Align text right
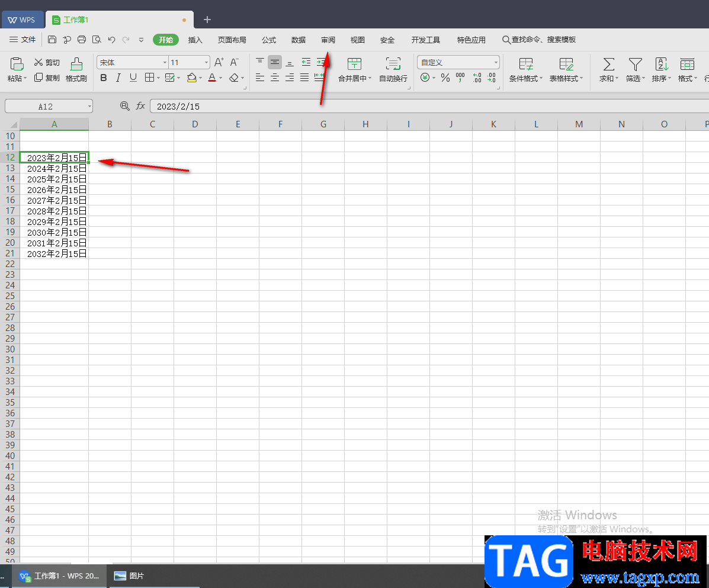 click(x=290, y=78)
